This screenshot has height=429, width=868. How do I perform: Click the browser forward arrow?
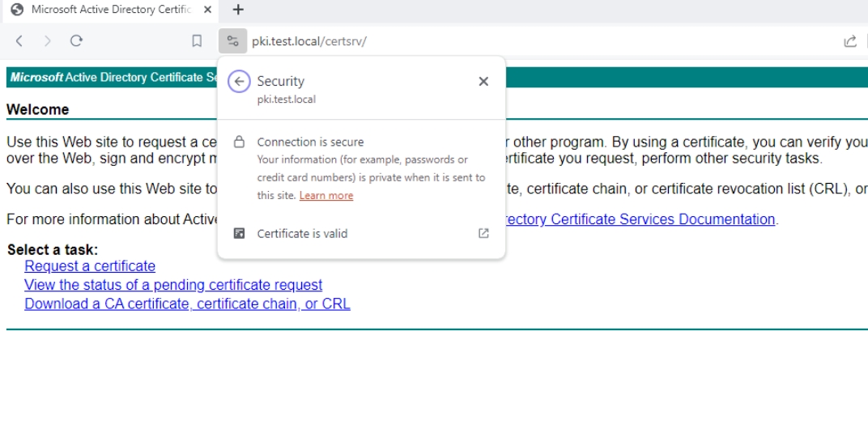coord(48,41)
